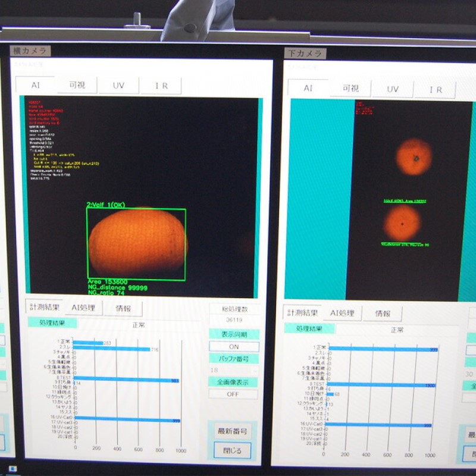
Task: Switch to 可視 tab in 下カメラ panel
Action: point(350,89)
